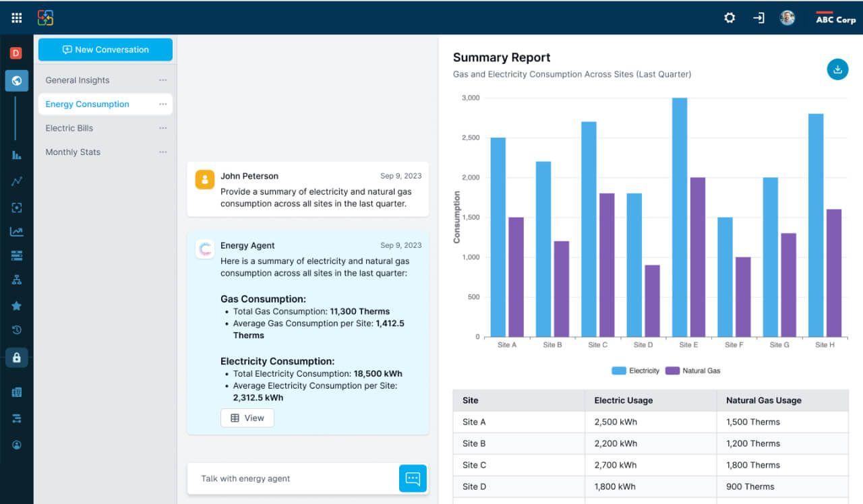Select the Site A table cell
863x504 pixels.
pos(518,422)
